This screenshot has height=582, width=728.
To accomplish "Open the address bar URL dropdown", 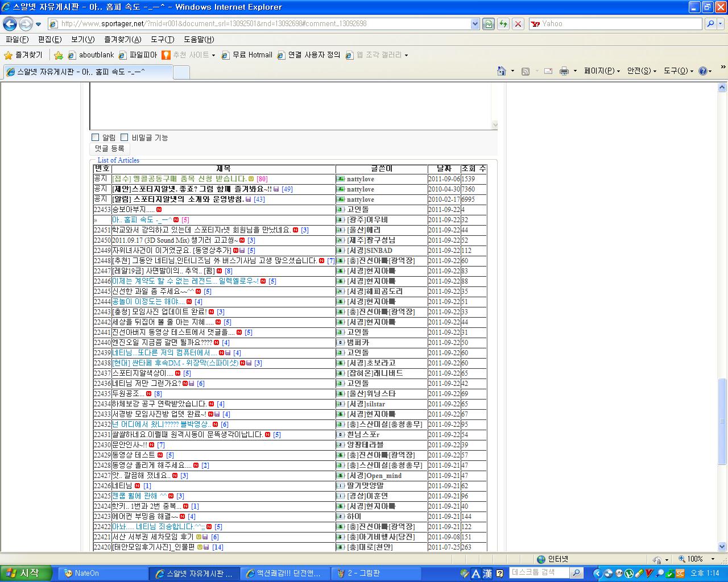I will pyautogui.click(x=475, y=24).
